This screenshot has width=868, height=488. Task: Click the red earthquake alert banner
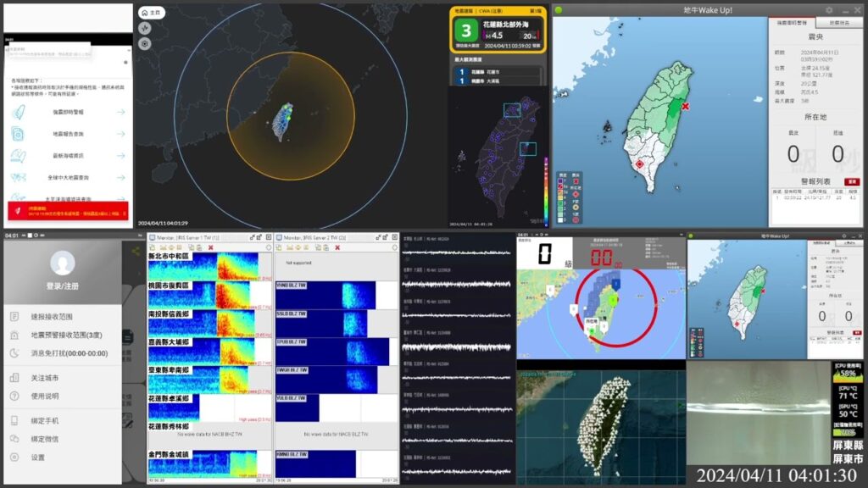[66, 208]
